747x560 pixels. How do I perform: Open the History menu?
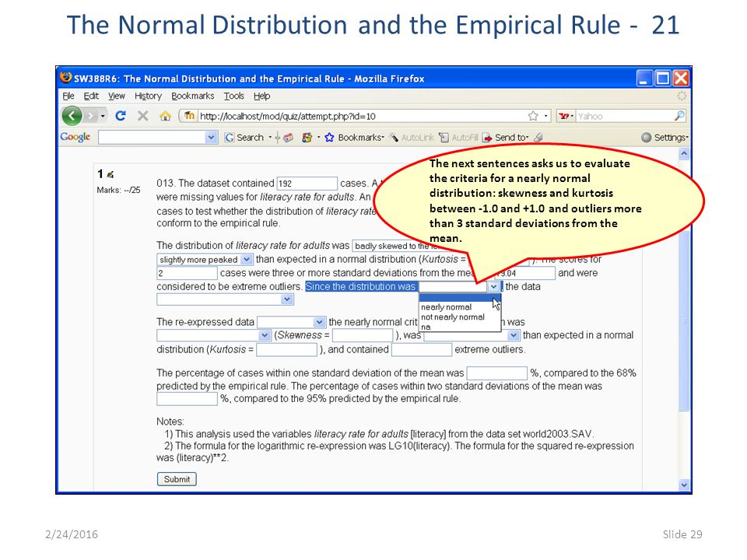point(148,96)
